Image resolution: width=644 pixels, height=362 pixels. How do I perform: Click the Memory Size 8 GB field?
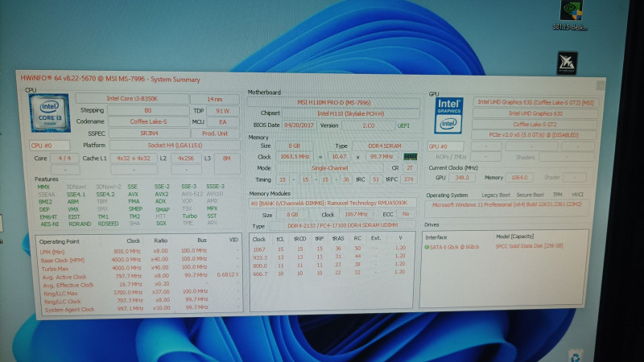click(x=294, y=146)
